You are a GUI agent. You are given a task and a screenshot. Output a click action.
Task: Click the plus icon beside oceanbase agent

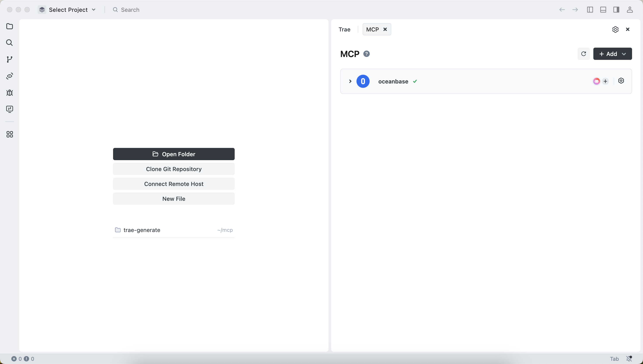coord(605,81)
